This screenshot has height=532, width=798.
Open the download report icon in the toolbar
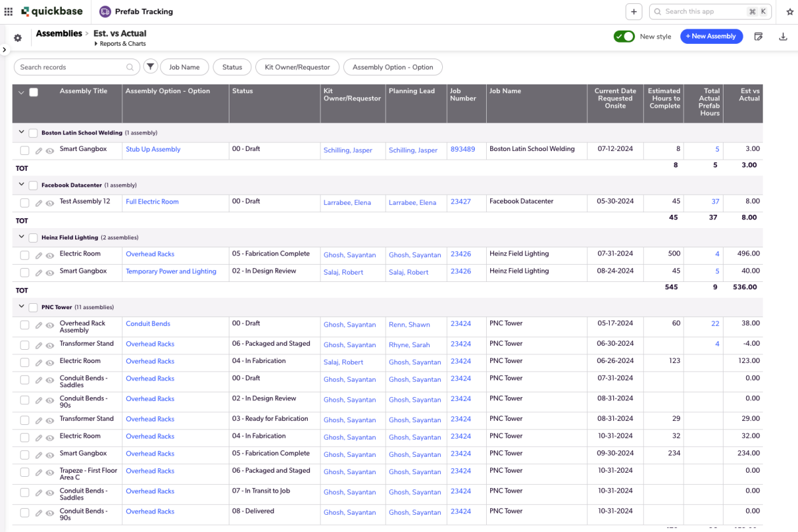[x=783, y=38]
